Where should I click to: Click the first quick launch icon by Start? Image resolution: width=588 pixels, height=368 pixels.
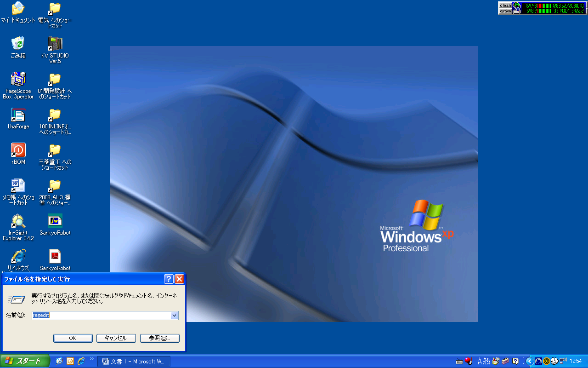click(x=59, y=361)
